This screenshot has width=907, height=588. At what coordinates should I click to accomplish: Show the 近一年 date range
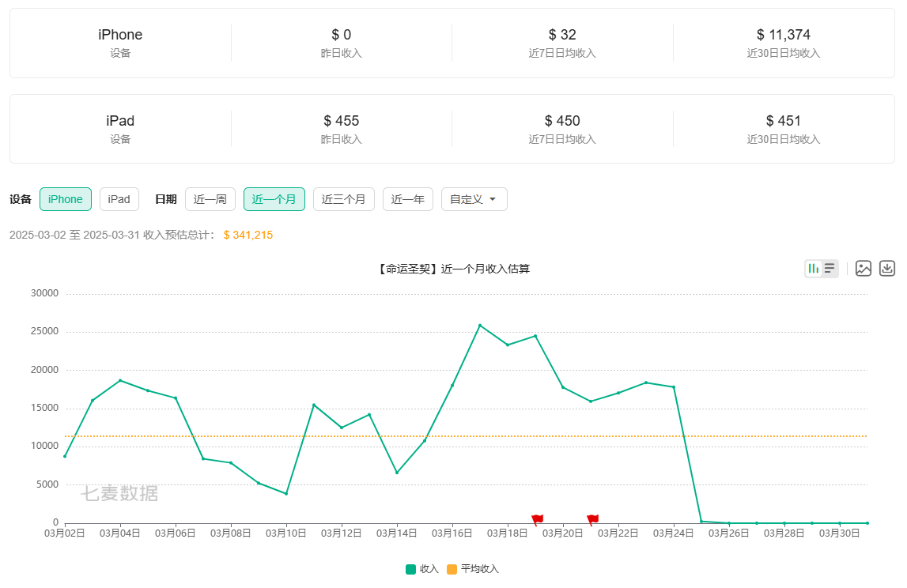[408, 199]
